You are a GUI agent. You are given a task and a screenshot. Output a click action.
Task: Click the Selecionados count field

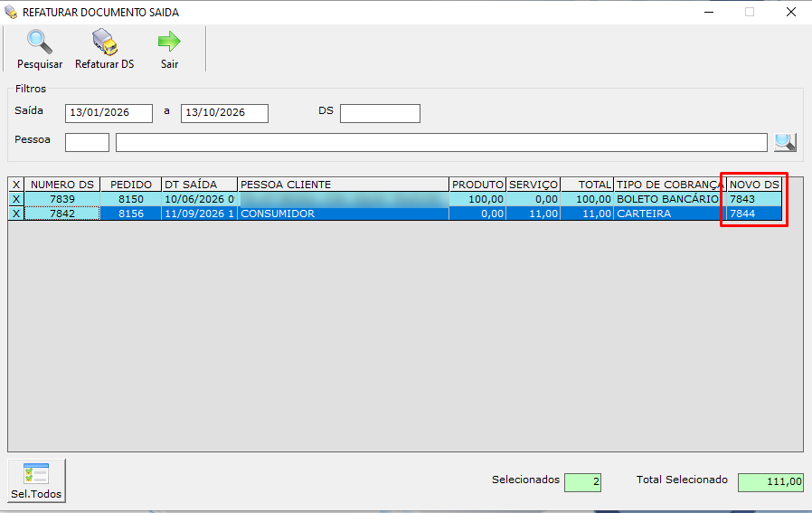pos(582,482)
